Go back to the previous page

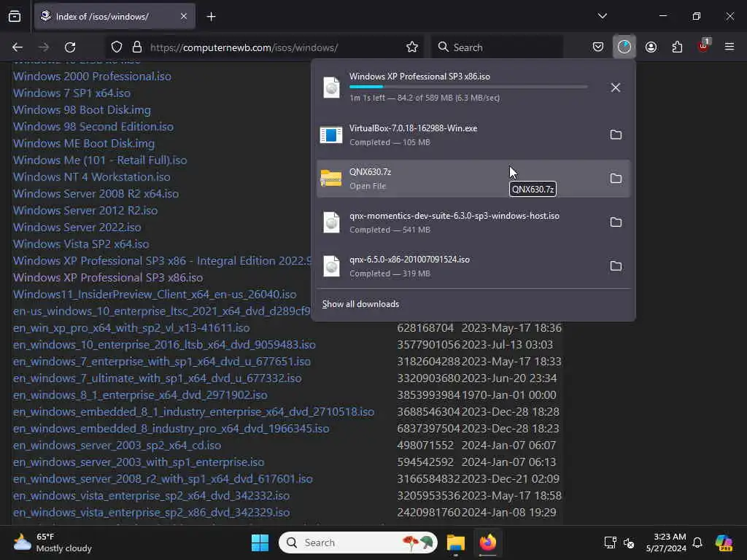click(x=18, y=47)
